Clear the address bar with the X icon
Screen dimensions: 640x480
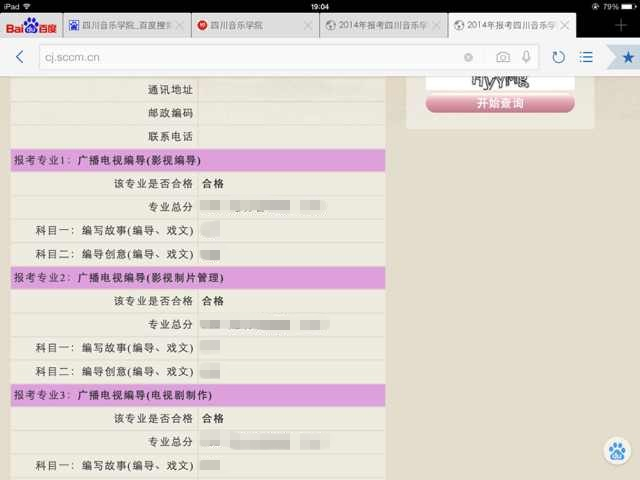468,58
